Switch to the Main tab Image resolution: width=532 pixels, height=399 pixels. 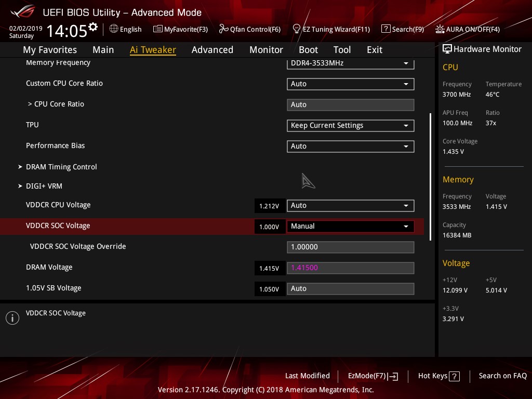pyautogui.click(x=103, y=49)
